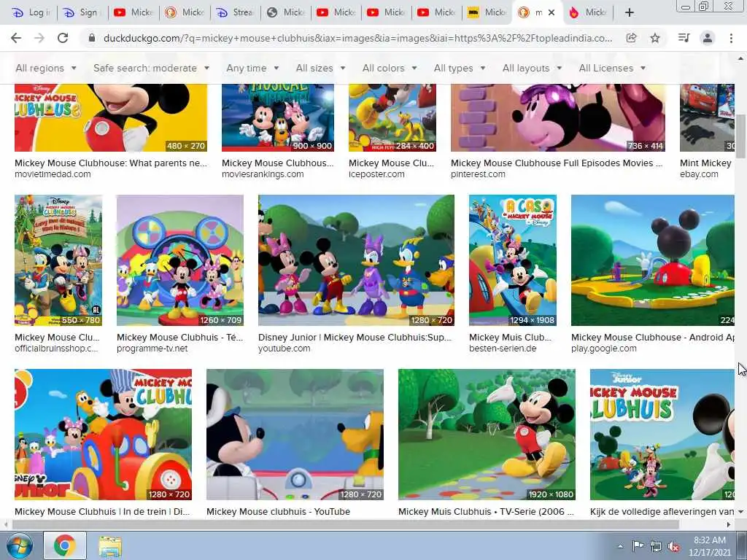Screen dimensions: 747x560
Task: Open 'Mickey Mouse Clubhuis - Té...' link
Action: pos(179,338)
